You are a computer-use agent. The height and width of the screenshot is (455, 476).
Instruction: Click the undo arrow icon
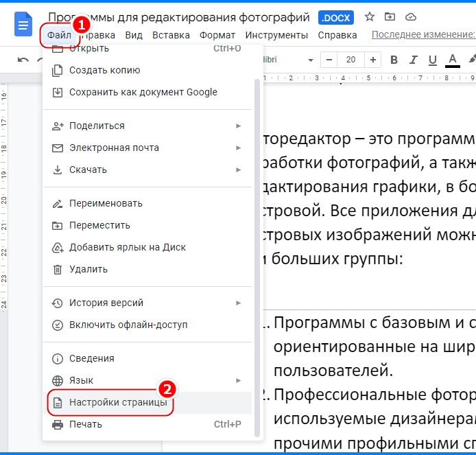tap(23, 60)
